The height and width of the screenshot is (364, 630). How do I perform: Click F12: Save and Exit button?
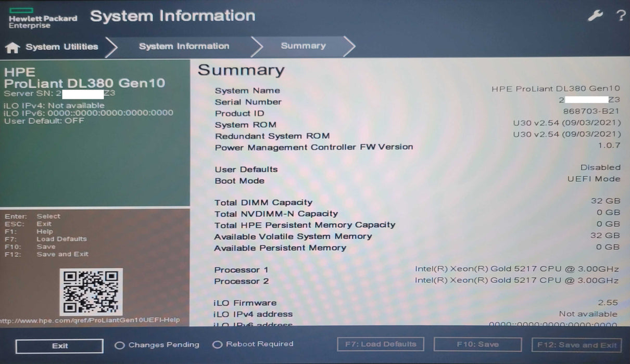point(576,345)
